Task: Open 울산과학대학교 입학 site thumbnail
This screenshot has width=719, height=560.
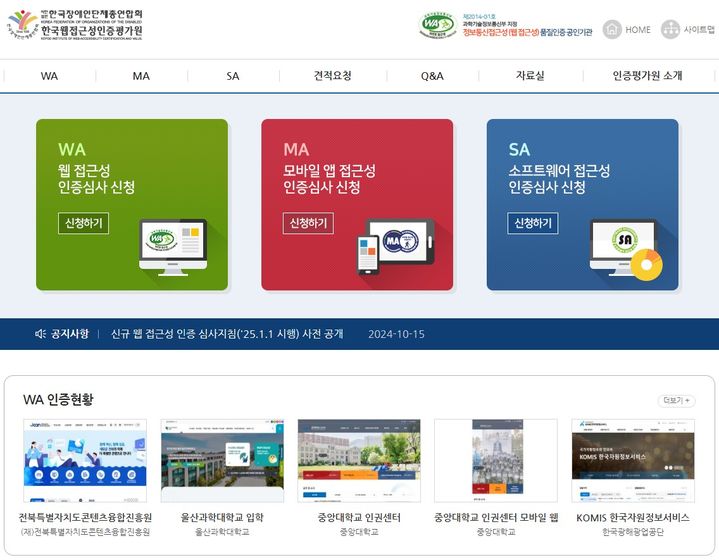Action: click(x=222, y=460)
